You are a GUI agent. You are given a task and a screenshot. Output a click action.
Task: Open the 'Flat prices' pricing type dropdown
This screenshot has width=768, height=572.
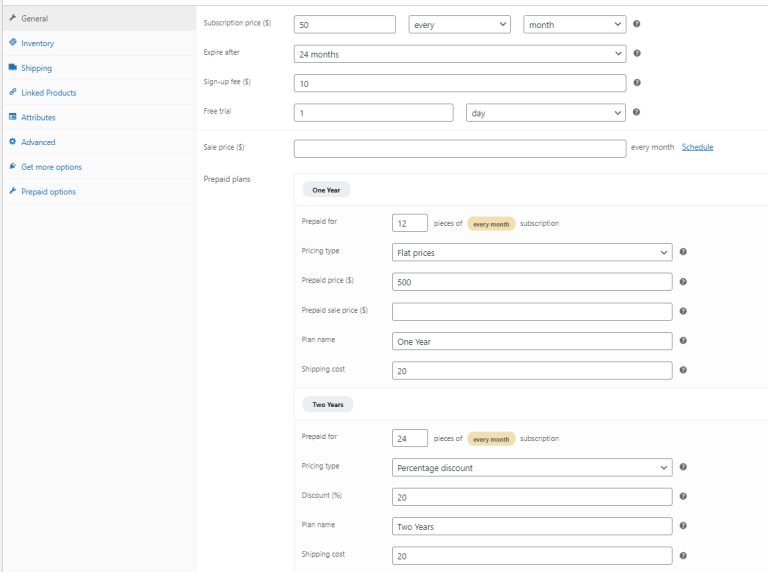532,253
